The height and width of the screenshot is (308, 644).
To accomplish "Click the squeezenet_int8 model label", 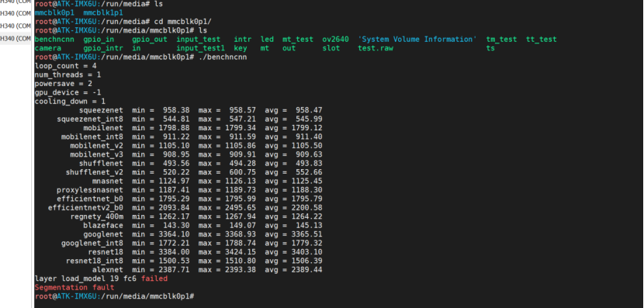I will [x=90, y=119].
